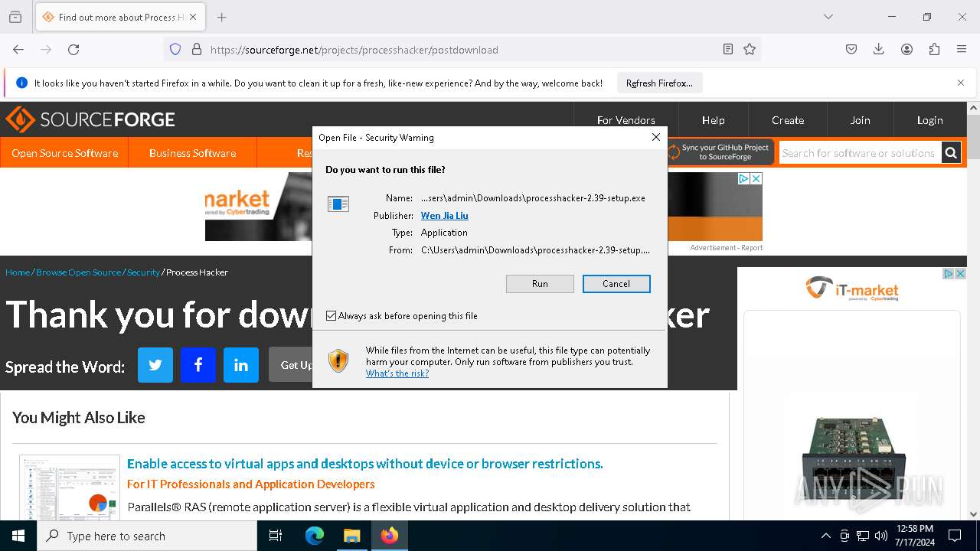Click Enable access to virtual apps link

tap(364, 464)
